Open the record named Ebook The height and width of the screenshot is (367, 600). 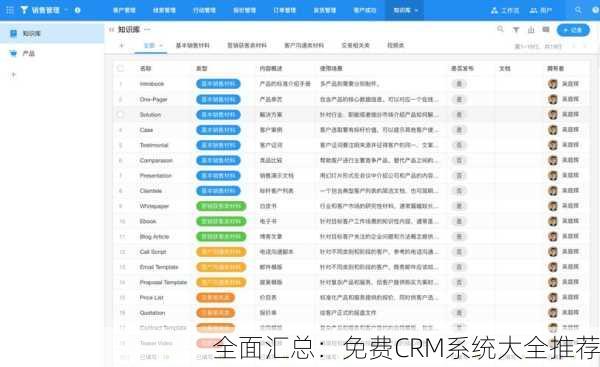pos(148,221)
